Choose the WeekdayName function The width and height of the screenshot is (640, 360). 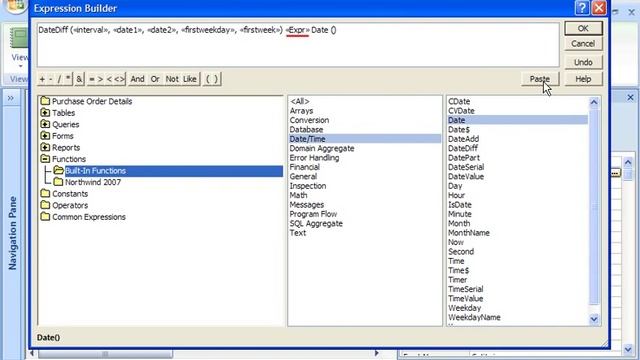click(474, 317)
